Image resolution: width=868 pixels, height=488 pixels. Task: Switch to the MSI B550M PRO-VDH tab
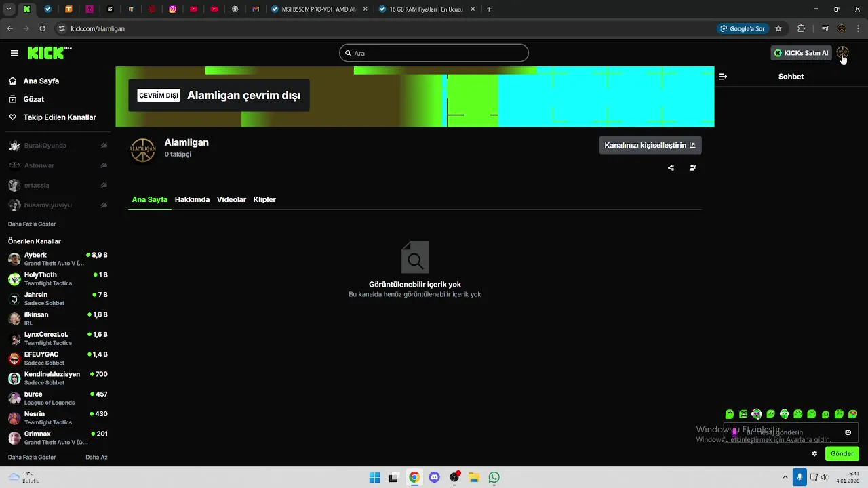coord(321,9)
